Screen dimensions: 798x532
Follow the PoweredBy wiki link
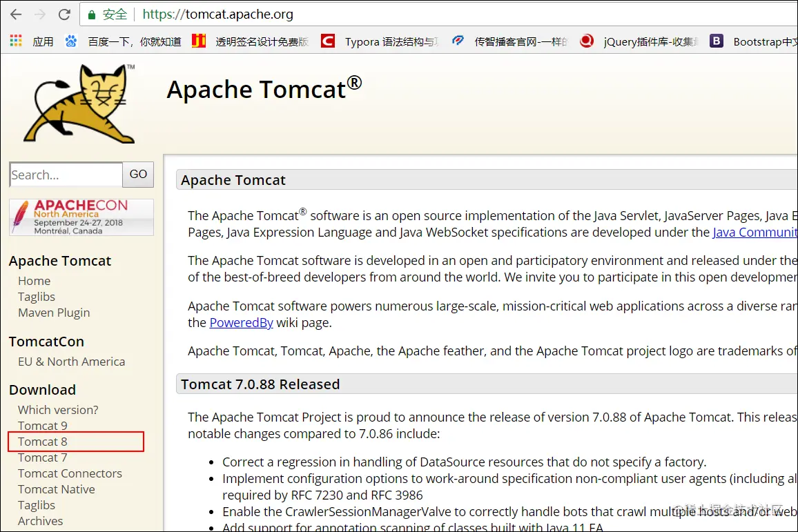click(x=241, y=322)
